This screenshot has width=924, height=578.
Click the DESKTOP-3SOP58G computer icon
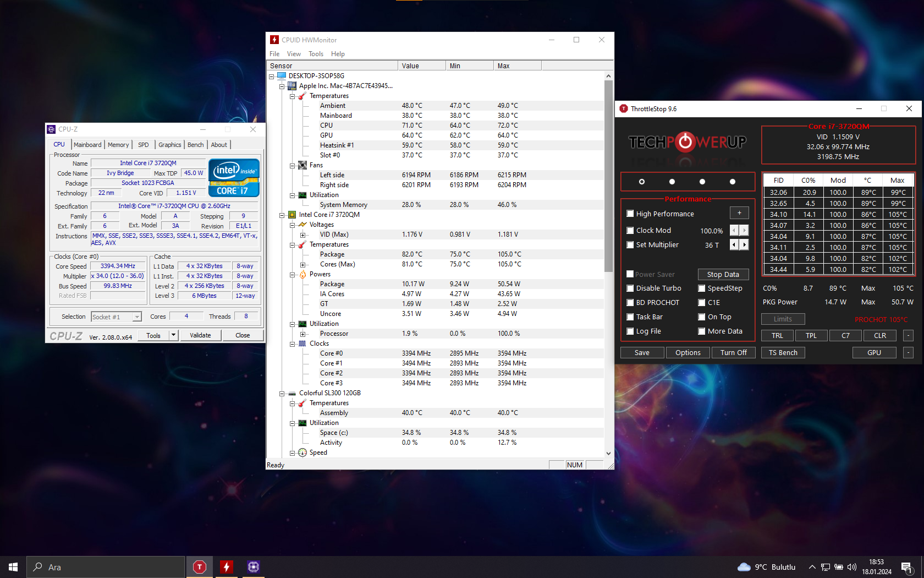(x=282, y=76)
